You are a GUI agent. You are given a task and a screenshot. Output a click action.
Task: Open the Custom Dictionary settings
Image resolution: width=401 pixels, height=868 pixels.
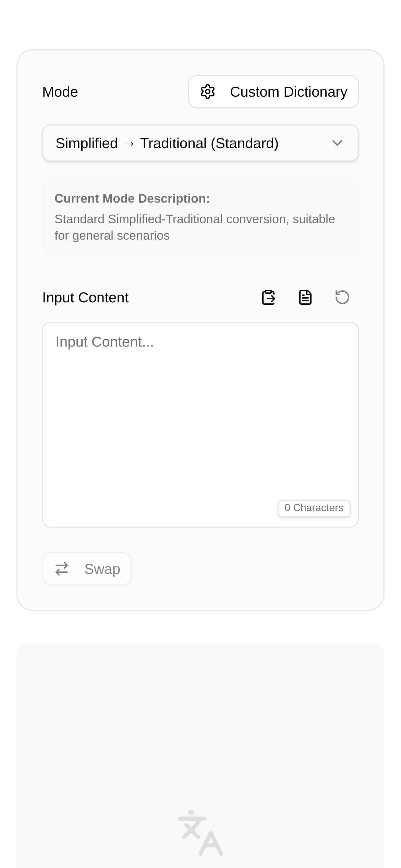[x=274, y=92]
